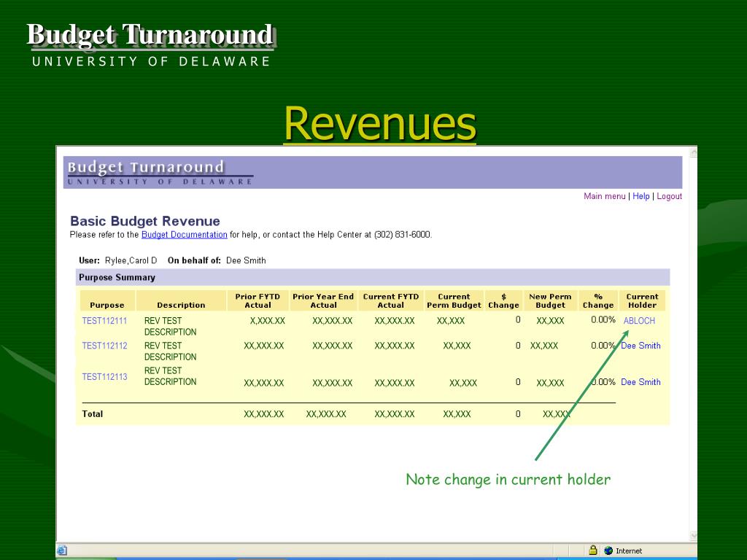Open purpose TEST112111
The image size is (747, 560).
(104, 321)
